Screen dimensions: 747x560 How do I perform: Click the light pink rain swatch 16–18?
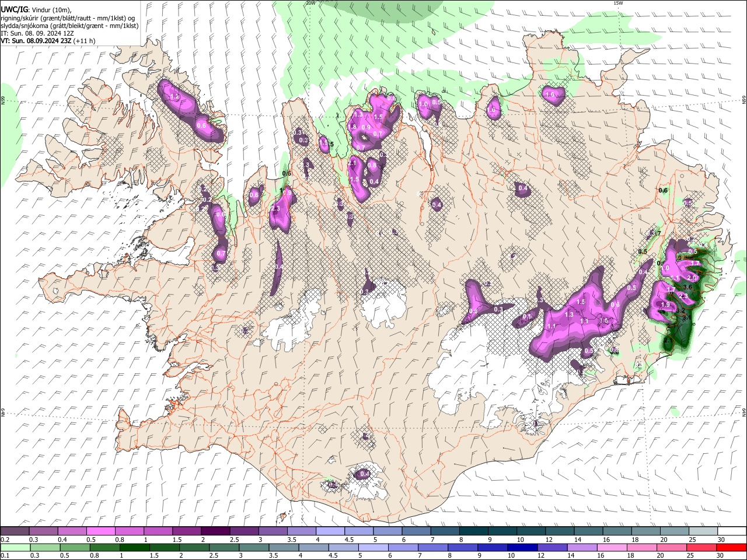612,547
